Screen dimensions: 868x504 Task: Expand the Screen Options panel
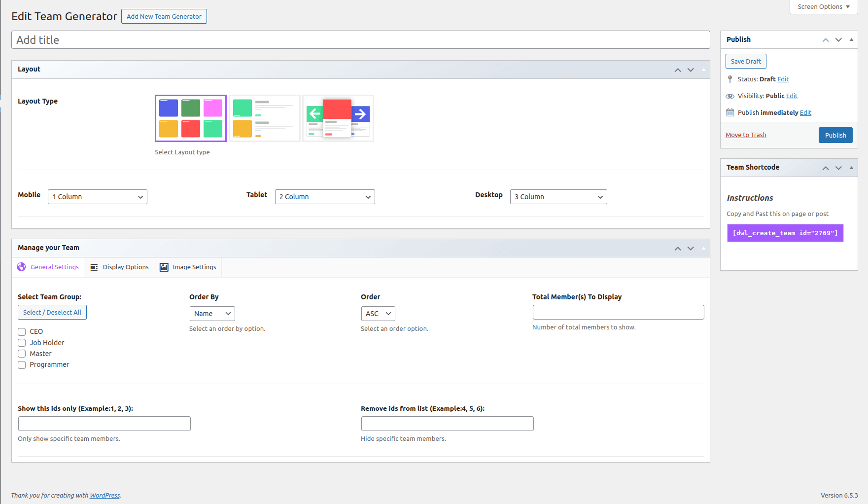(822, 7)
